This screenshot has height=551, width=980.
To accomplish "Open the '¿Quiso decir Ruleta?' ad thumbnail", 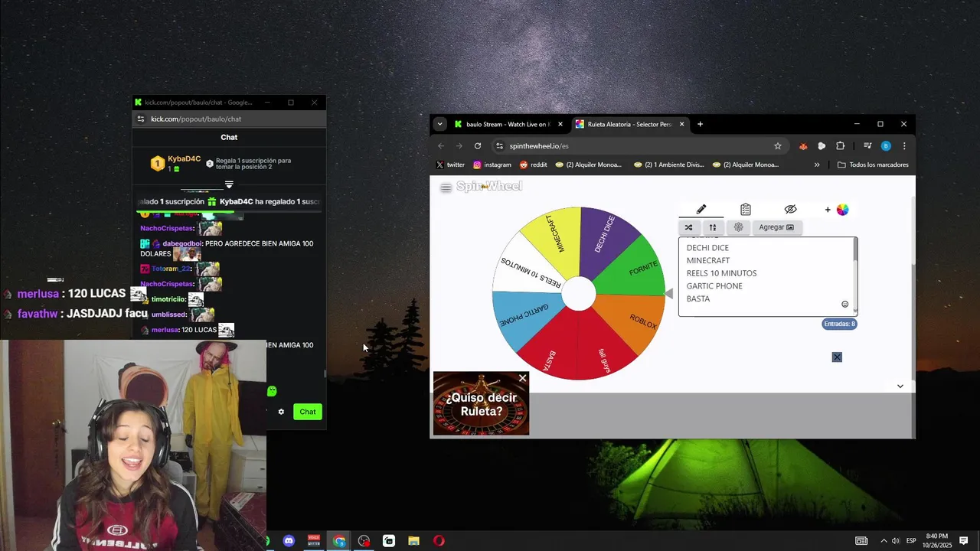I will coord(481,404).
